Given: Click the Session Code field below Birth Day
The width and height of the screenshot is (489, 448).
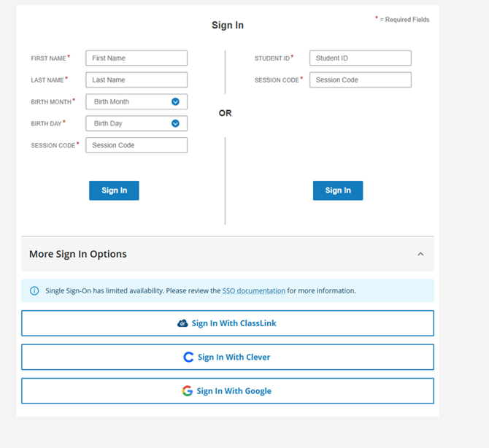Looking at the screenshot, I should (x=136, y=145).
